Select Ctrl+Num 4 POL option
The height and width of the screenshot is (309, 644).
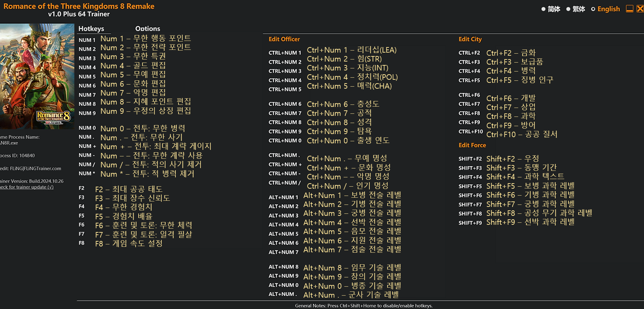click(352, 77)
